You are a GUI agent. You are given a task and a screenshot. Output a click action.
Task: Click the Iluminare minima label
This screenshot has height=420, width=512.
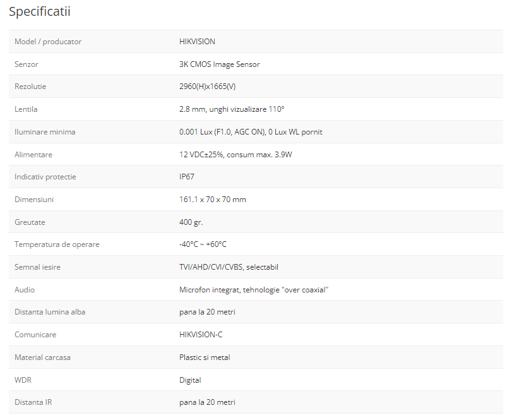pos(45,132)
